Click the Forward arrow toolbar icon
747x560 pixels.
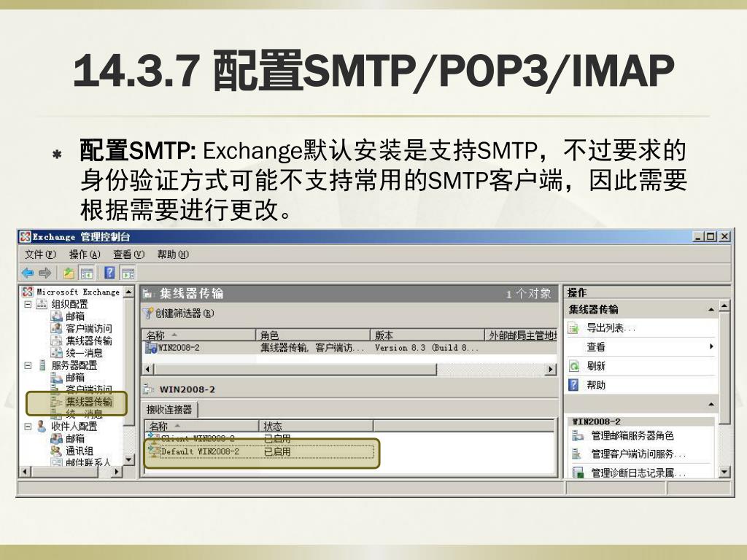[x=44, y=273]
